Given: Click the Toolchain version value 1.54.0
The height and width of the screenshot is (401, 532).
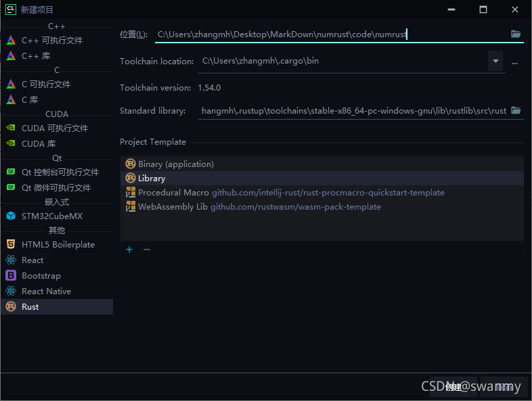Looking at the screenshot, I should (x=209, y=88).
